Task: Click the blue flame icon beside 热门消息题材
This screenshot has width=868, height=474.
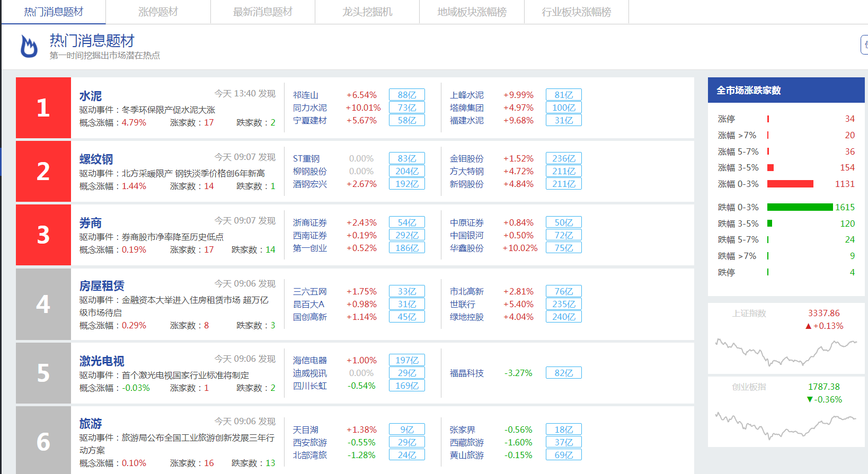Action: (29, 46)
